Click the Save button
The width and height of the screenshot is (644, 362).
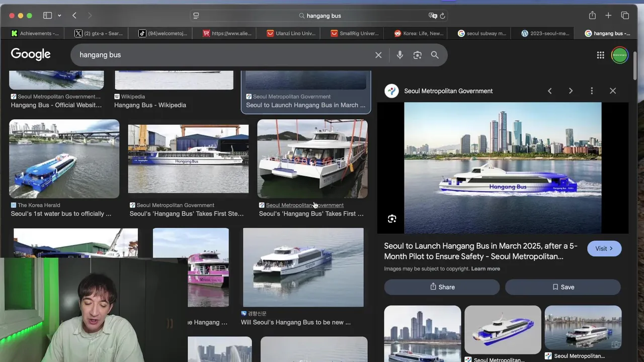tap(563, 287)
